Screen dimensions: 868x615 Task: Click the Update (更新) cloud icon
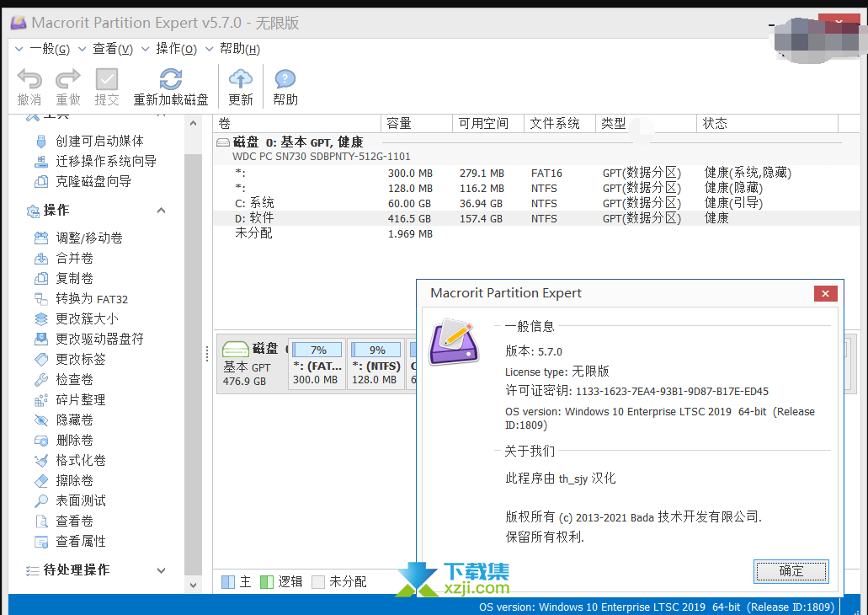click(240, 79)
